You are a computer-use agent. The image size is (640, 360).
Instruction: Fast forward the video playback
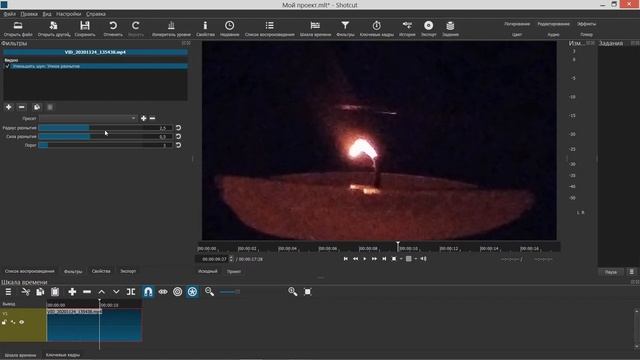(x=374, y=259)
